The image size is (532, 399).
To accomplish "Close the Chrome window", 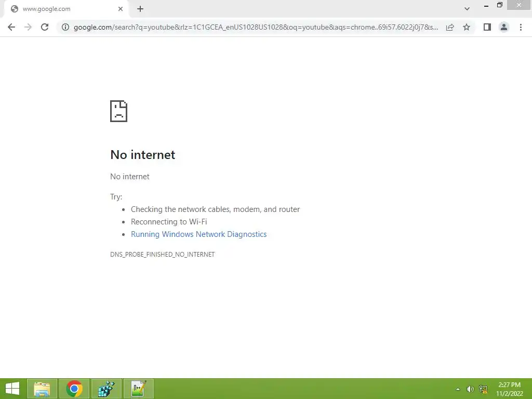I will (x=519, y=5).
